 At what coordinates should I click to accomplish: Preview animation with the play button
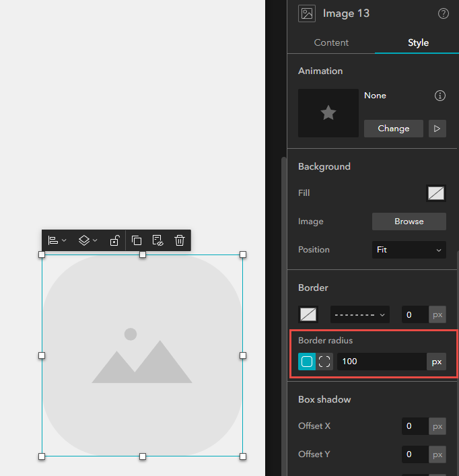(x=437, y=129)
